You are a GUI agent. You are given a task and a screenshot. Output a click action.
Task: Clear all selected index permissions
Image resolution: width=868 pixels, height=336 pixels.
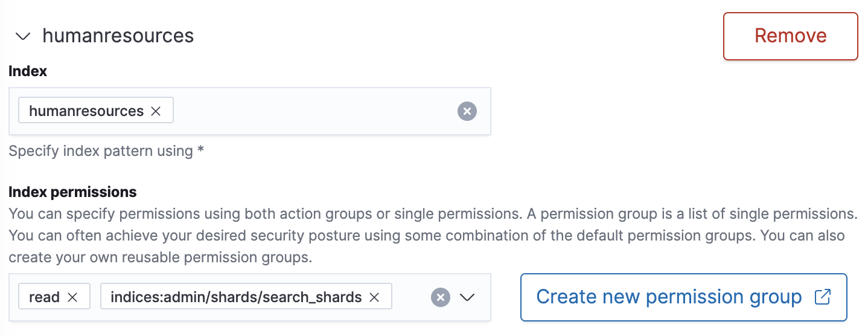441,297
